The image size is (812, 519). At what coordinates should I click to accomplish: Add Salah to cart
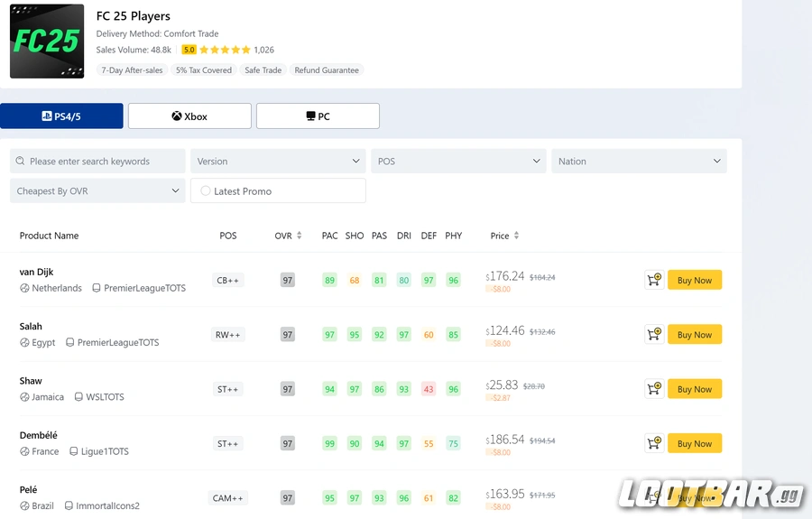[654, 335]
